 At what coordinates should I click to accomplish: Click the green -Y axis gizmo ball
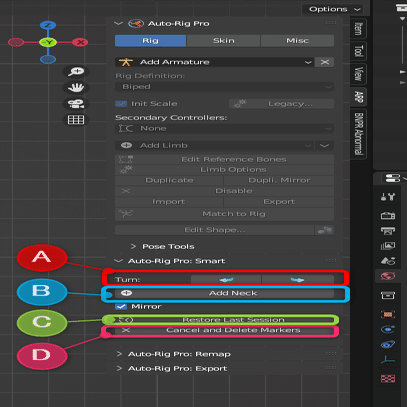[x=48, y=42]
